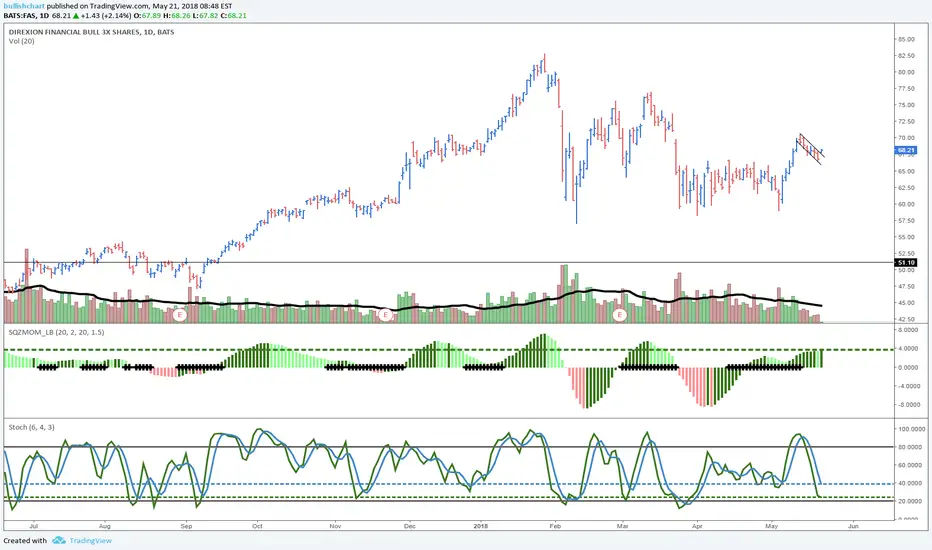
Task: Click the earnings E marker nearest Mar
Action: pos(620,314)
